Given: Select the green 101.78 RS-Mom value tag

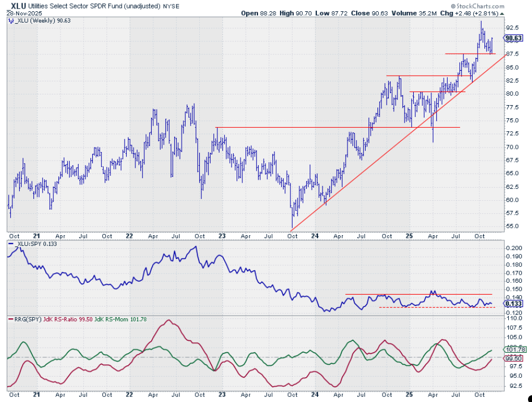Looking at the screenshot, I should click(x=513, y=349).
